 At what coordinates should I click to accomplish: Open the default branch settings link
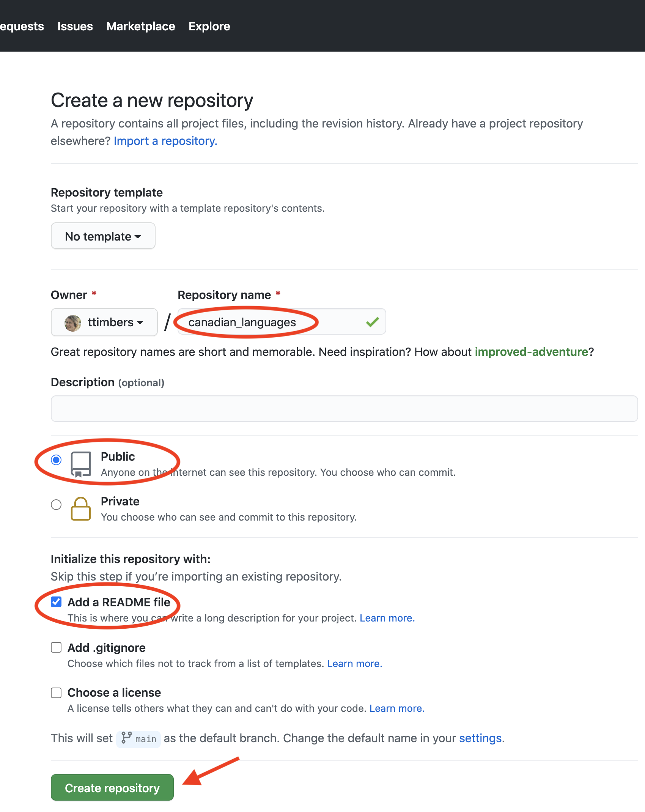480,738
